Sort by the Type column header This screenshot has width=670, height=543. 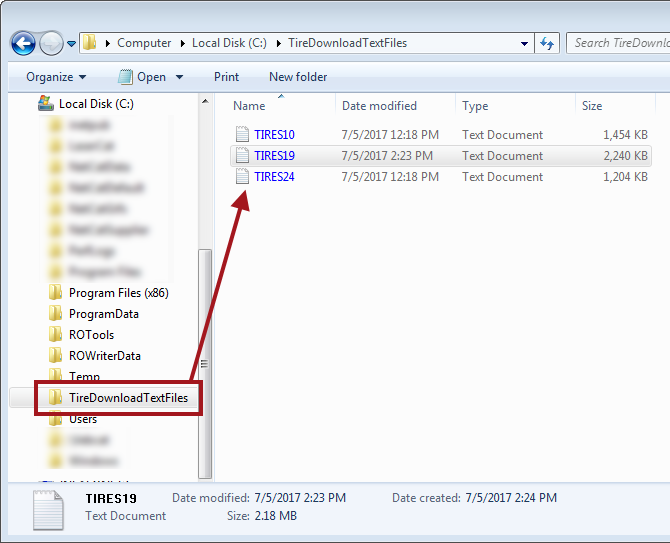coord(475,106)
